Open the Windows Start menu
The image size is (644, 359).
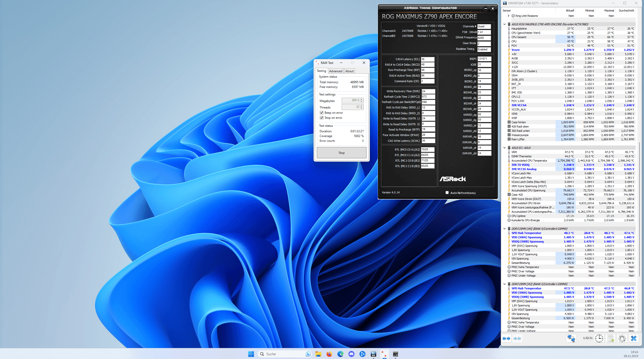pos(251,354)
